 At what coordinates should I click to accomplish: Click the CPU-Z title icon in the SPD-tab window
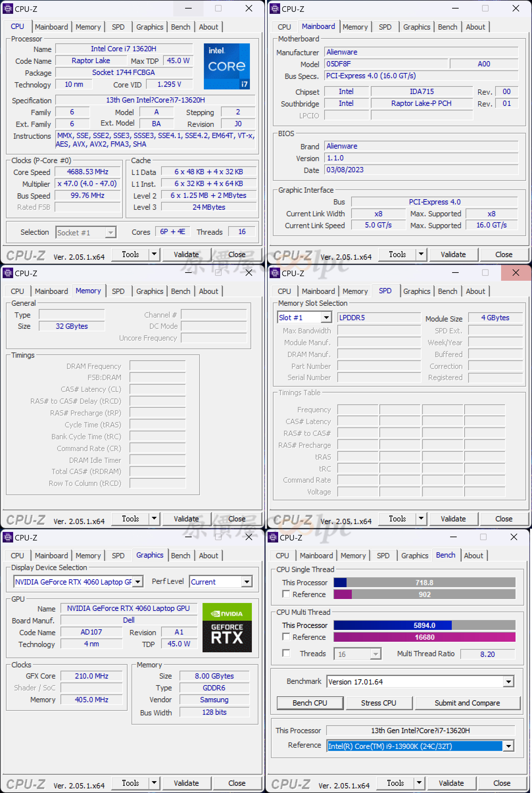pyautogui.click(x=275, y=273)
